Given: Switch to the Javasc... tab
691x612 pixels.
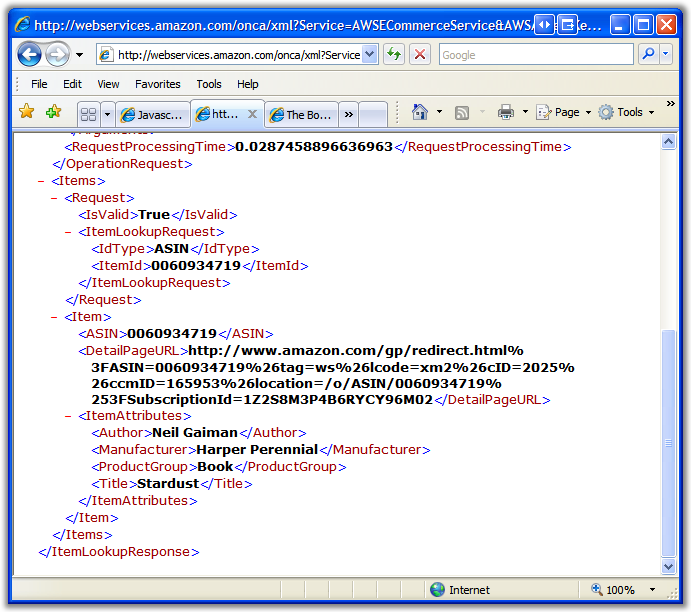Looking at the screenshot, I should pyautogui.click(x=153, y=115).
